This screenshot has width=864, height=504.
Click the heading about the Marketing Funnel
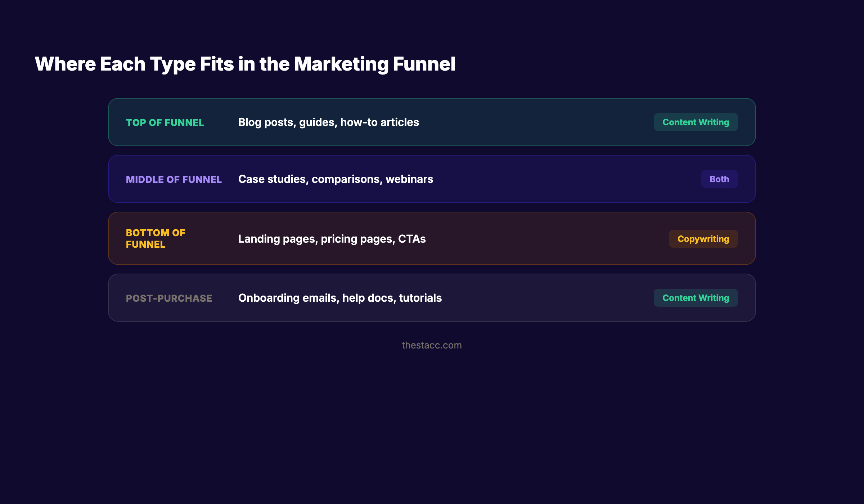point(245,64)
